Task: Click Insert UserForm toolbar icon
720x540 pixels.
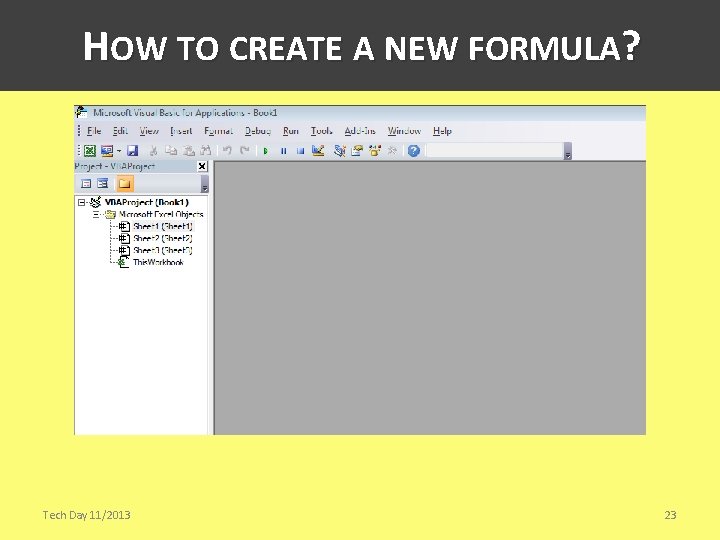Action: click(107, 151)
